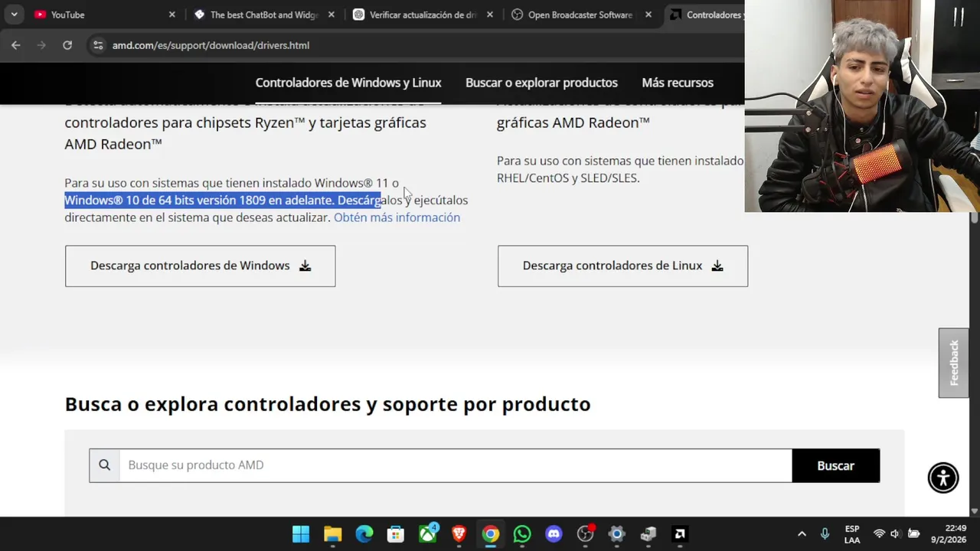980x551 pixels.
Task: Open Settings gear from taskbar
Action: click(x=617, y=534)
